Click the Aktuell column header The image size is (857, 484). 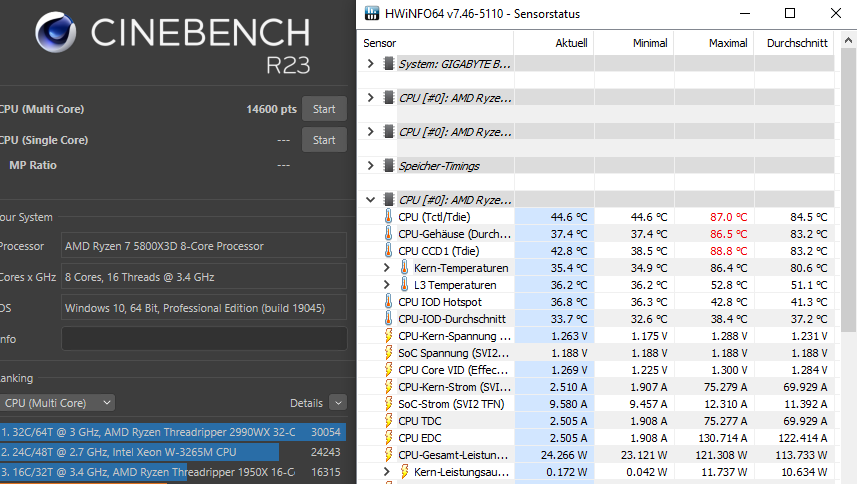[x=553, y=43]
